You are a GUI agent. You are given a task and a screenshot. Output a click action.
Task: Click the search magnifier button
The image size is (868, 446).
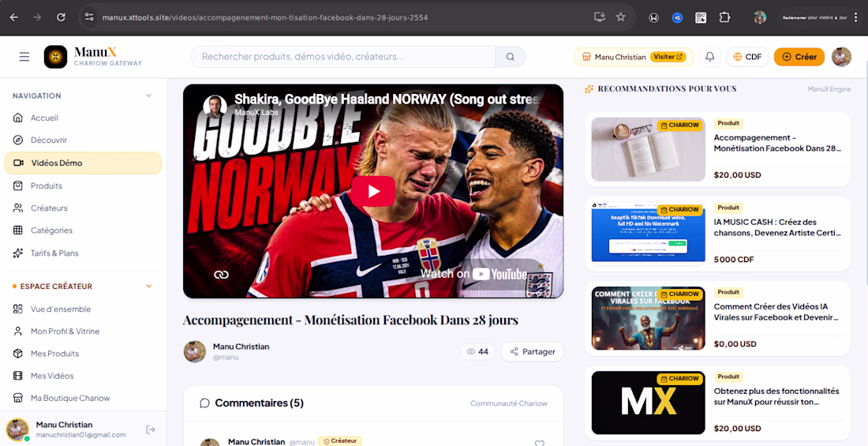point(511,57)
